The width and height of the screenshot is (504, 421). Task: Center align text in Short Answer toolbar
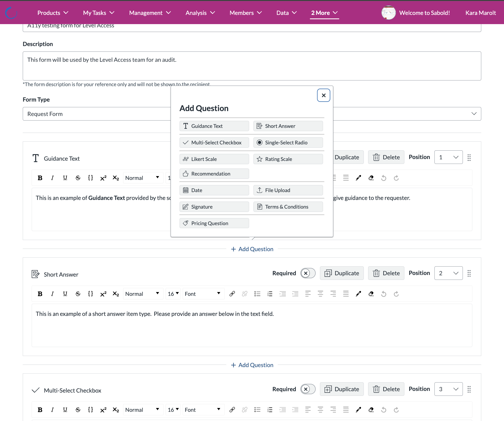point(320,294)
